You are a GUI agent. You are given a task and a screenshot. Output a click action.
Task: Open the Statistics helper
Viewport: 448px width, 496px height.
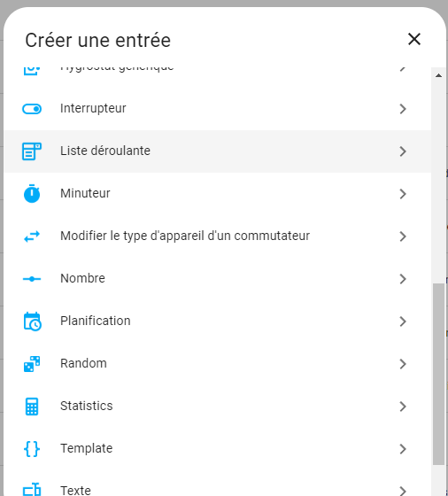[x=218, y=407]
